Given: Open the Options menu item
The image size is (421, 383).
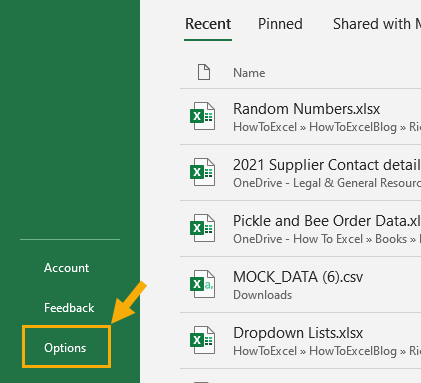Looking at the screenshot, I should coord(65,348).
